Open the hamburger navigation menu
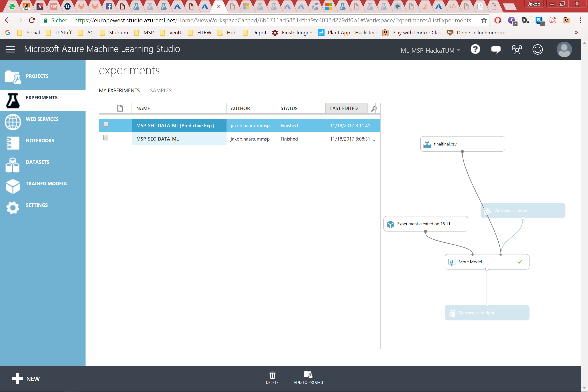Viewport: 588px width, 392px height. coord(10,49)
